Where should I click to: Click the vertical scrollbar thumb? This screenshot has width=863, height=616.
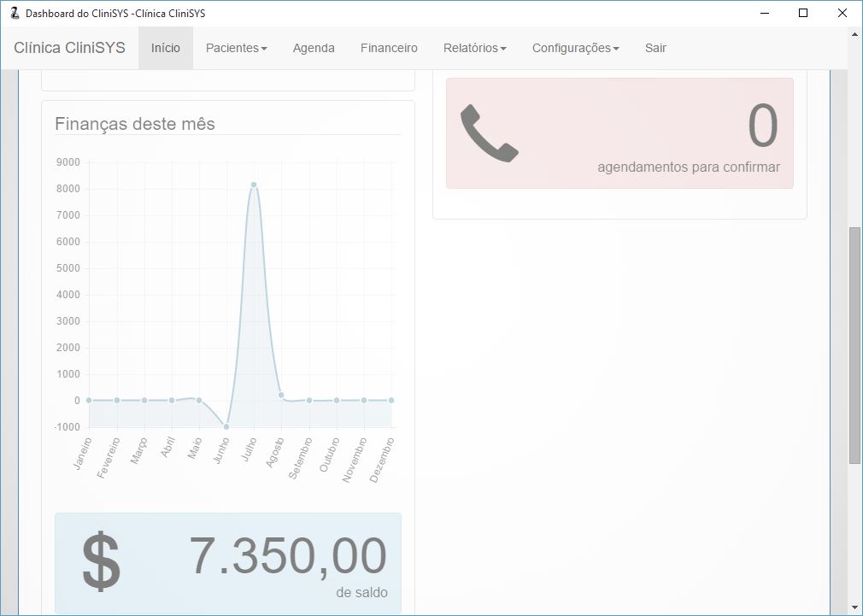(x=854, y=345)
